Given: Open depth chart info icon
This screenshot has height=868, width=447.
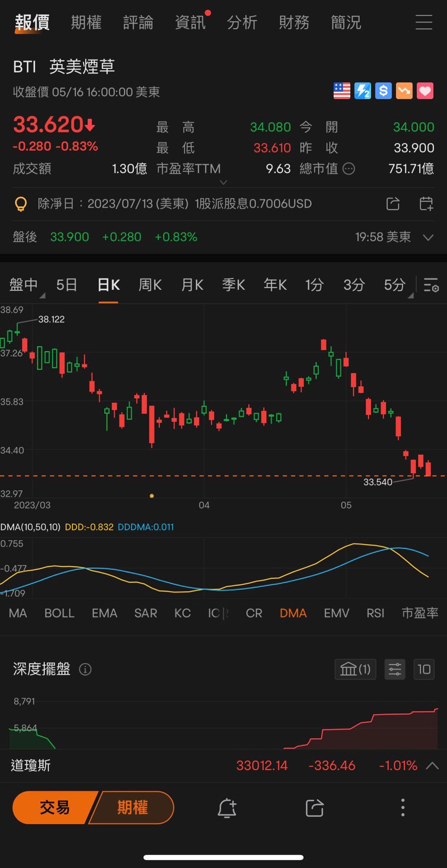Looking at the screenshot, I should [x=85, y=669].
